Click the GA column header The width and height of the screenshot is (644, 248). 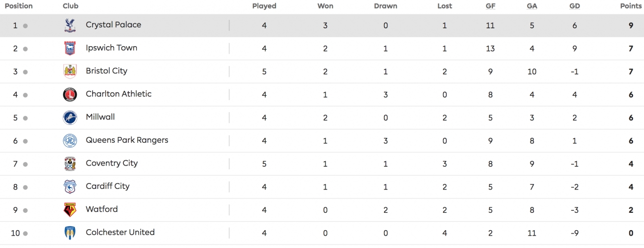click(532, 6)
